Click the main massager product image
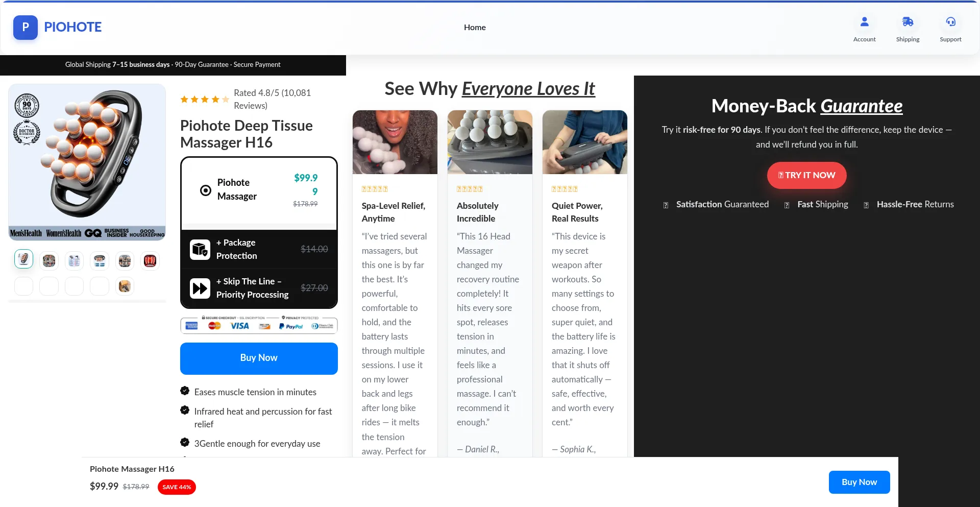Screen dimensions: 980x507 click(x=87, y=162)
